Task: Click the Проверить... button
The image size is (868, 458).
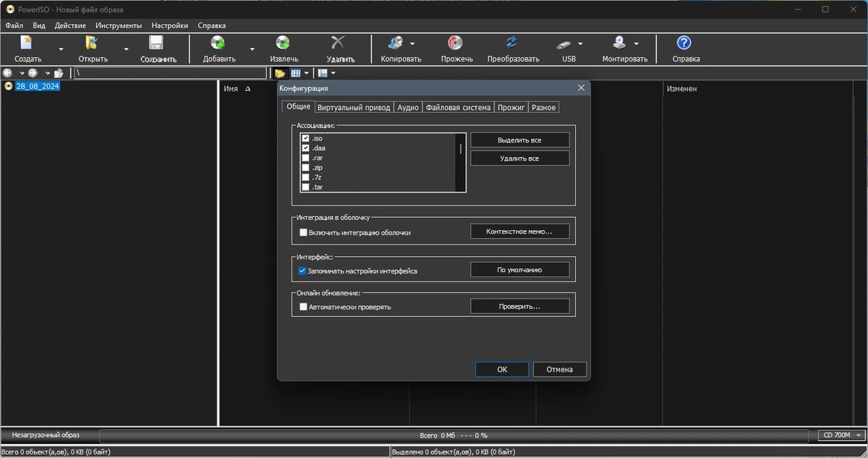Action: (519, 306)
